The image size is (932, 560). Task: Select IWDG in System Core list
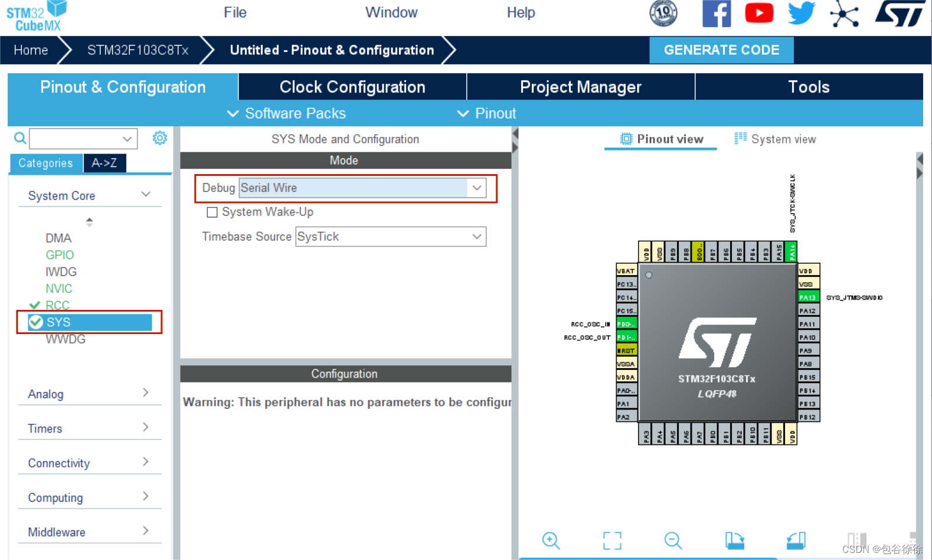pyautogui.click(x=61, y=271)
